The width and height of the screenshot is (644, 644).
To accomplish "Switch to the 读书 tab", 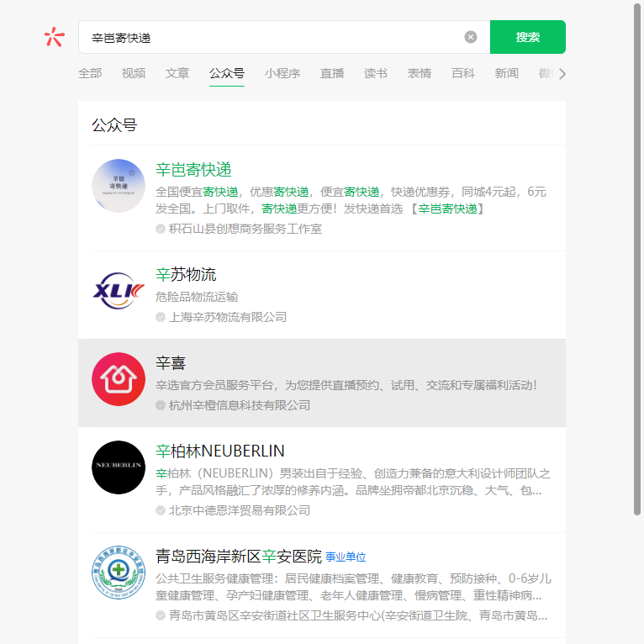I will click(376, 73).
